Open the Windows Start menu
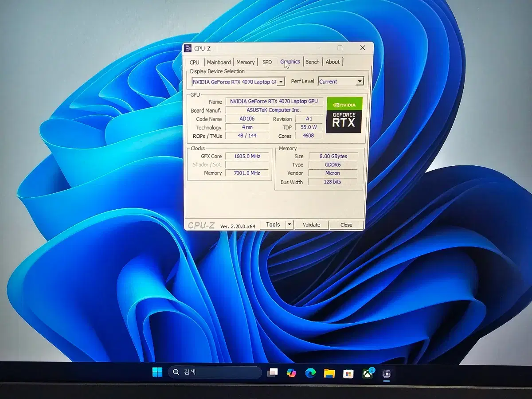 point(157,372)
